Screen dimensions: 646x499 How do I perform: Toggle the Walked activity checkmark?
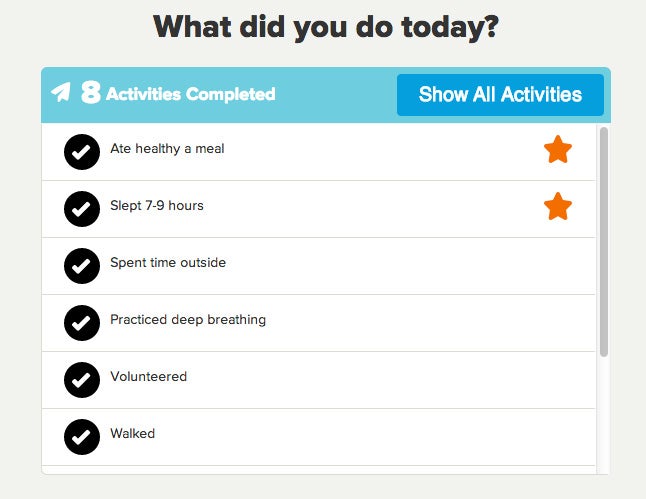(x=82, y=437)
